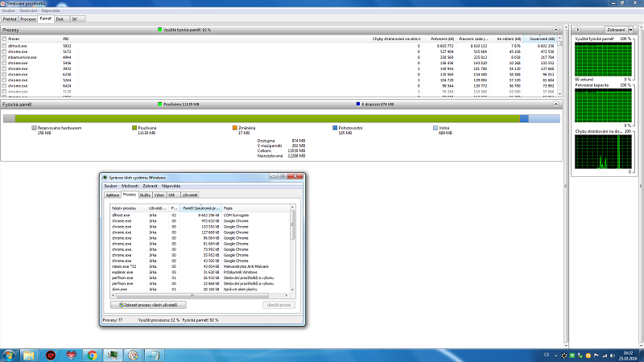Collapse the Fyzická paměť section chevron

(x=555, y=105)
